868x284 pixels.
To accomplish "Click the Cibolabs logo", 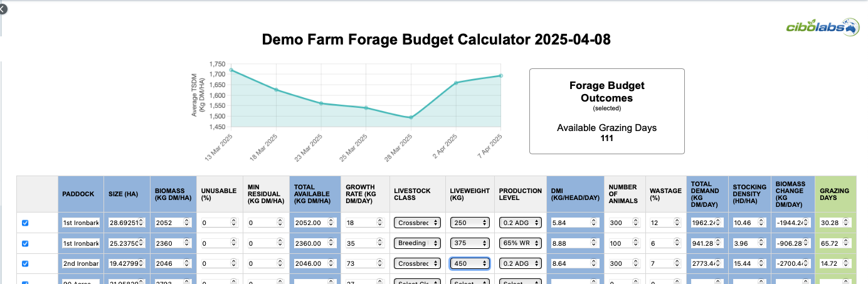I will pos(822,26).
